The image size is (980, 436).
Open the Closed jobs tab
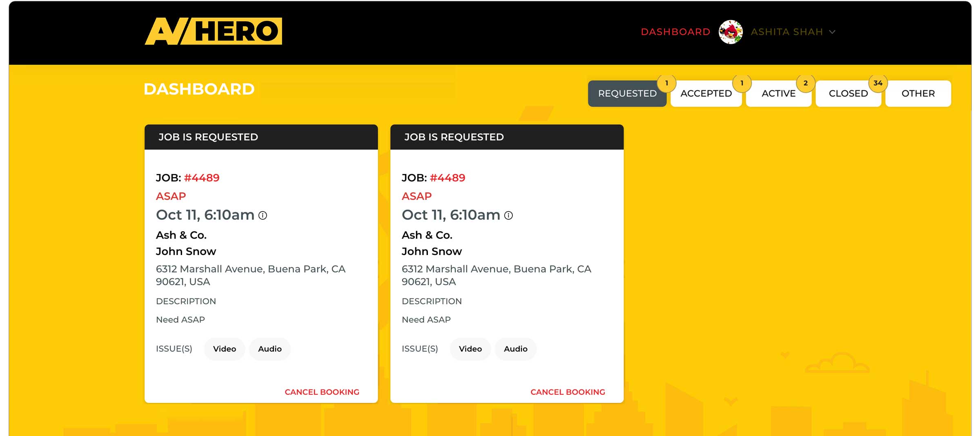848,94
